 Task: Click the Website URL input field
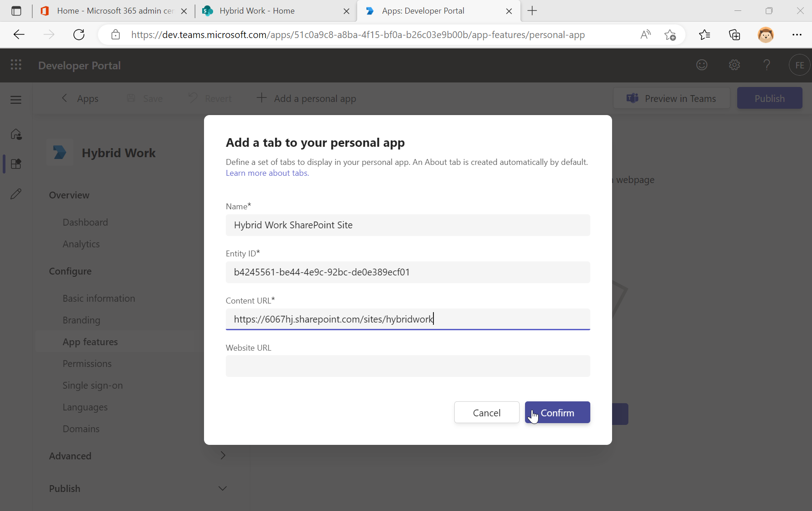click(x=407, y=366)
